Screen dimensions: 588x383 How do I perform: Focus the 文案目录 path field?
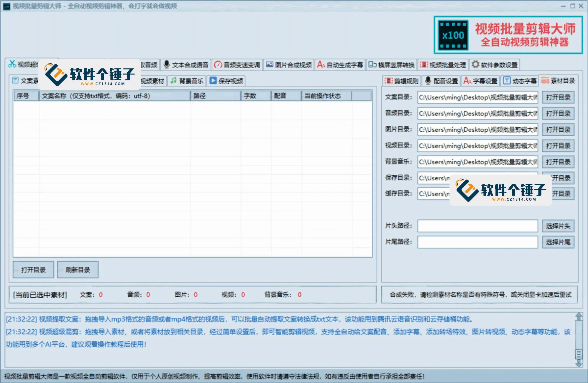[x=478, y=97]
